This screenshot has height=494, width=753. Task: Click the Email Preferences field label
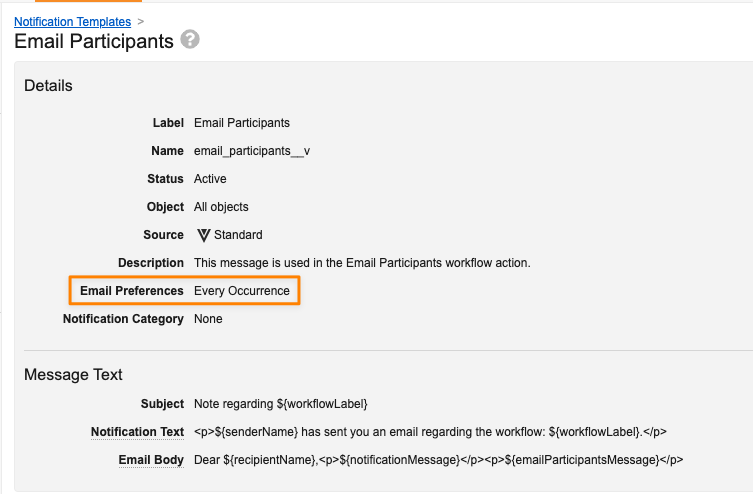click(131, 291)
